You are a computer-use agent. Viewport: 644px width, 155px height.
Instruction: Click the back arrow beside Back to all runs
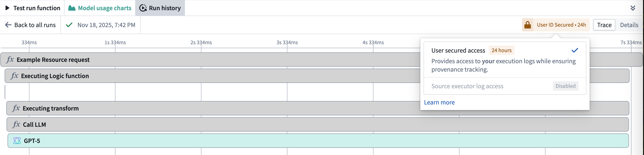point(8,25)
